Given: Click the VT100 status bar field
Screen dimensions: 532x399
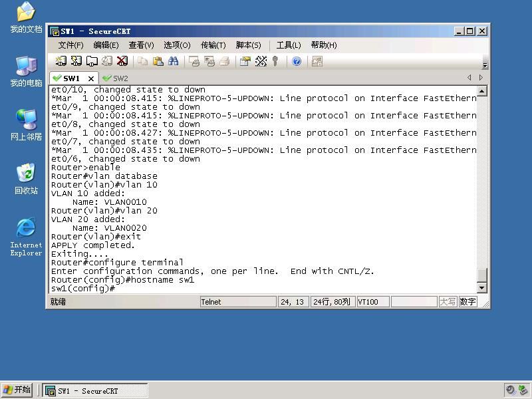Looking at the screenshot, I should click(x=372, y=302).
